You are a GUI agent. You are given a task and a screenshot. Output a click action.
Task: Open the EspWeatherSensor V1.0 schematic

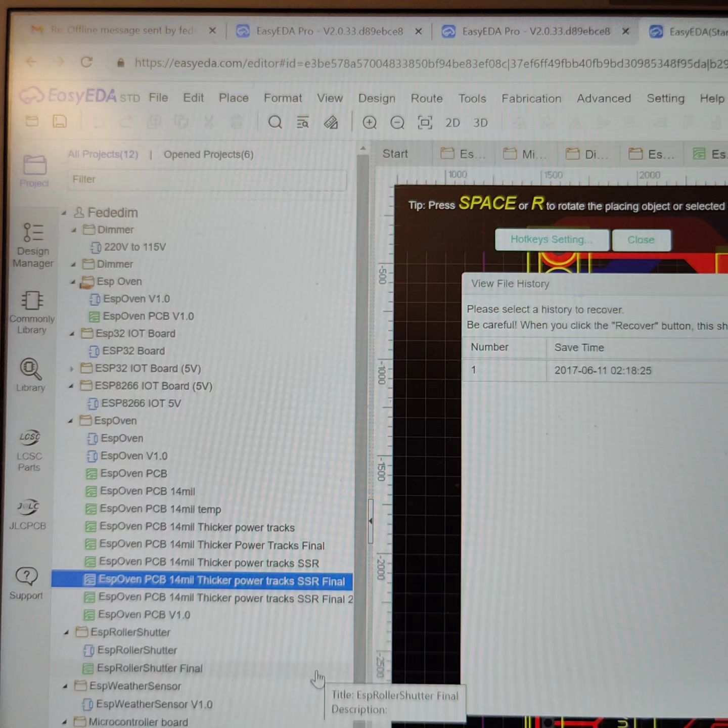154,704
